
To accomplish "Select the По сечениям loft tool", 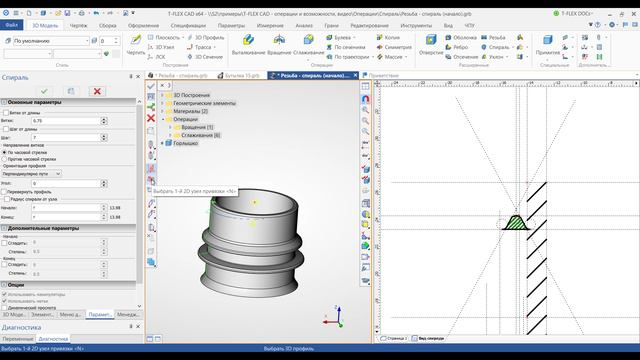I will pos(346,47).
